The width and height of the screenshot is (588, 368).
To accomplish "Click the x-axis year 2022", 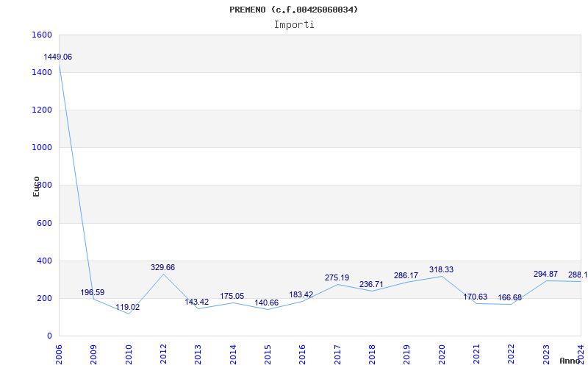I will tap(511, 355).
